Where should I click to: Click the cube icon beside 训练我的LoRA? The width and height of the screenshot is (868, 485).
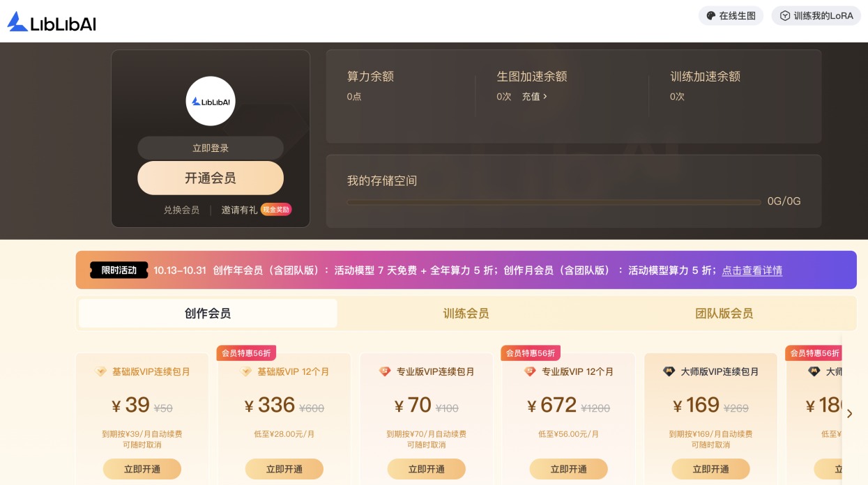[785, 15]
